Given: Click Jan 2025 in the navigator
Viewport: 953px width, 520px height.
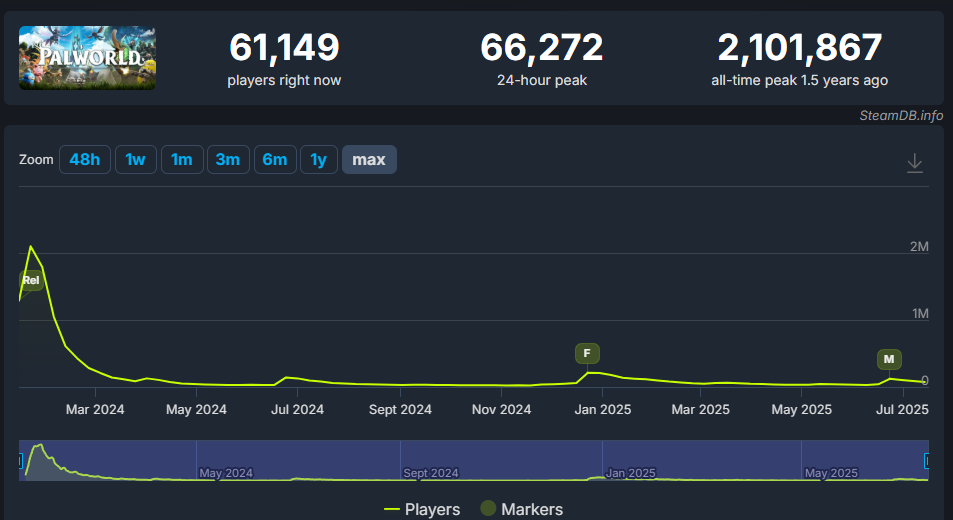Looking at the screenshot, I should pos(631,473).
